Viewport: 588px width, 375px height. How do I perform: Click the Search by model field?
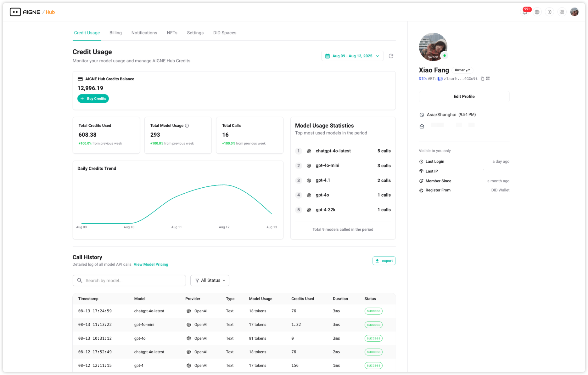coord(129,281)
